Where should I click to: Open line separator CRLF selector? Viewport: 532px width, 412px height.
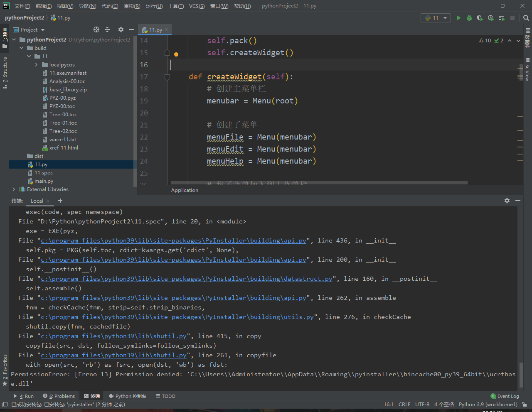pos(404,404)
